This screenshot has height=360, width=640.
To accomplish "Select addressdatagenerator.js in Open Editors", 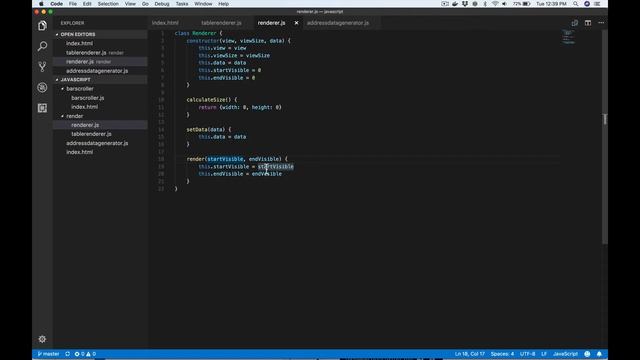I will click(97, 71).
